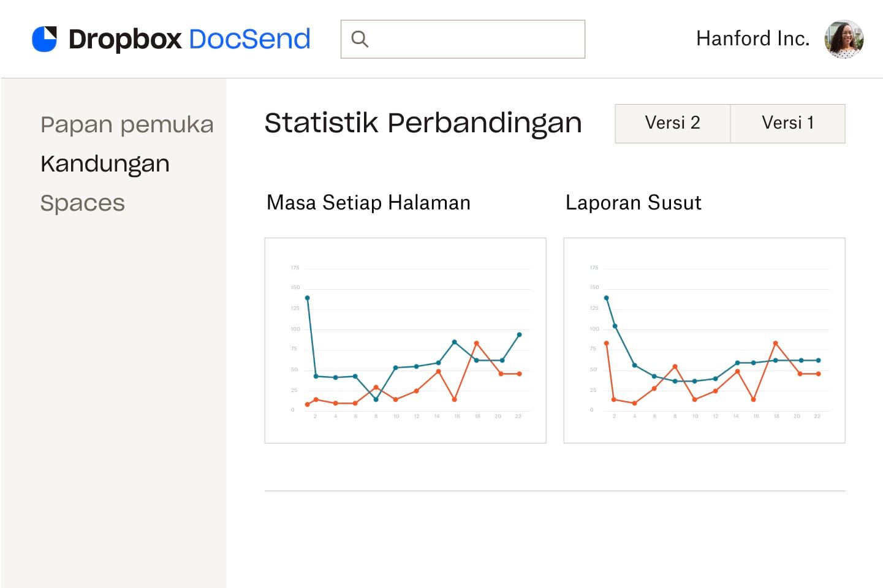This screenshot has height=588, width=883.
Task: Switch to the Versi 1 tab
Action: [x=787, y=123]
